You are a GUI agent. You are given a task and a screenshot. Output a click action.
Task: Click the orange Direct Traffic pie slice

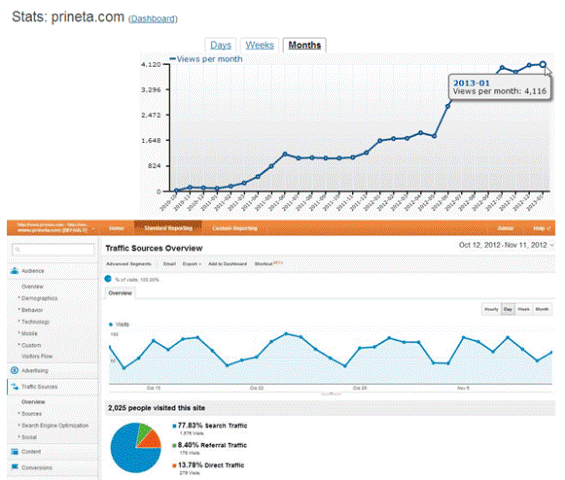(153, 440)
